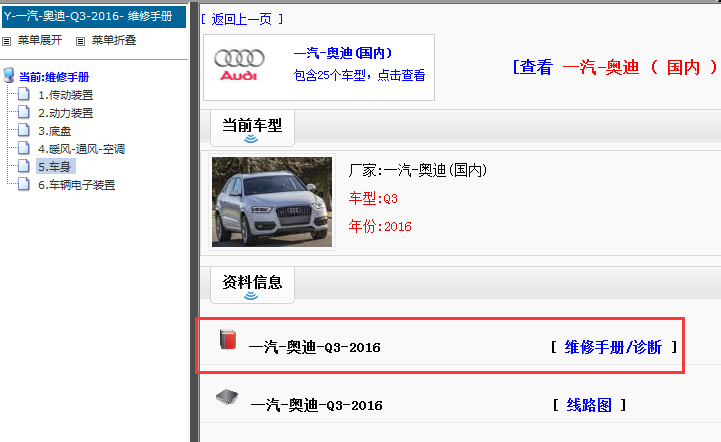This screenshot has width=721, height=442.
Task: Click the vertical splitter between panels
Action: click(195, 221)
